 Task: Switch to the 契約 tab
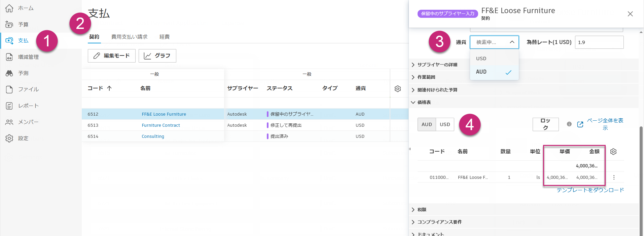pos(94,37)
